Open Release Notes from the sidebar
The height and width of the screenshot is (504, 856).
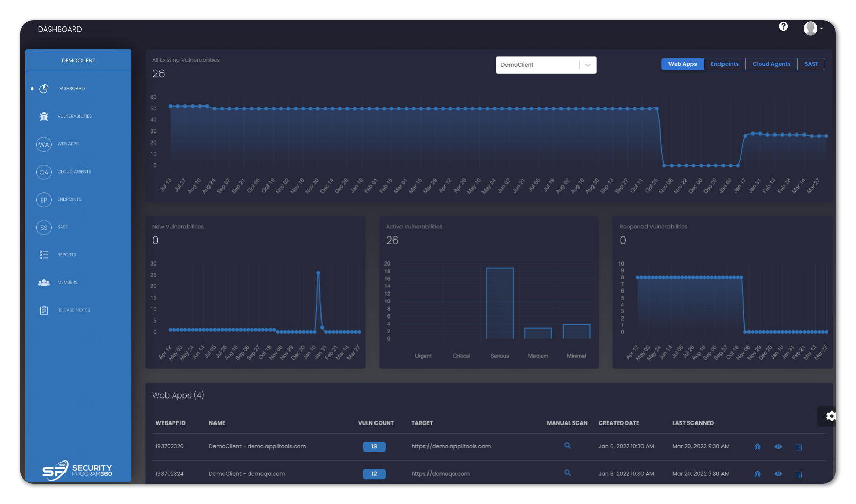tap(73, 310)
